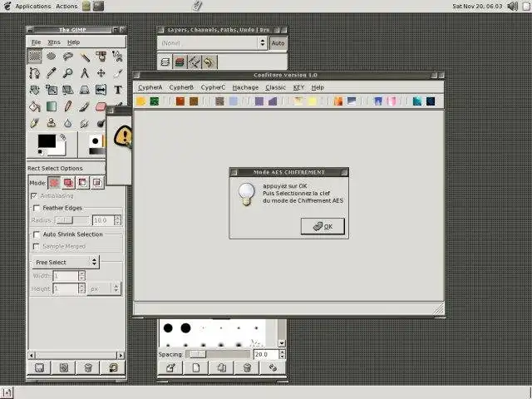Select the Paintbrush tool
The height and width of the screenshot is (399, 532).
[x=84, y=106]
